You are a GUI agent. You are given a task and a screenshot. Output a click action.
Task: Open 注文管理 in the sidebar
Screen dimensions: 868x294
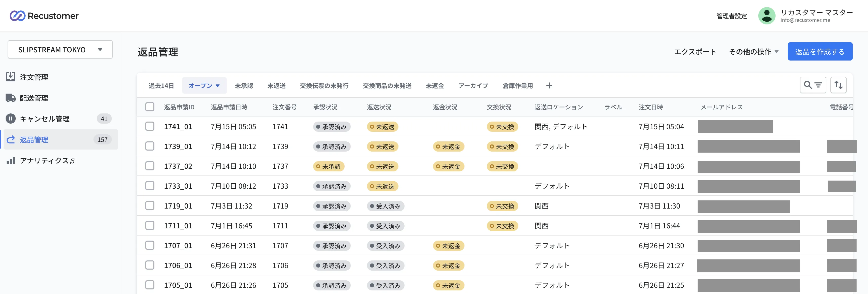click(x=34, y=77)
